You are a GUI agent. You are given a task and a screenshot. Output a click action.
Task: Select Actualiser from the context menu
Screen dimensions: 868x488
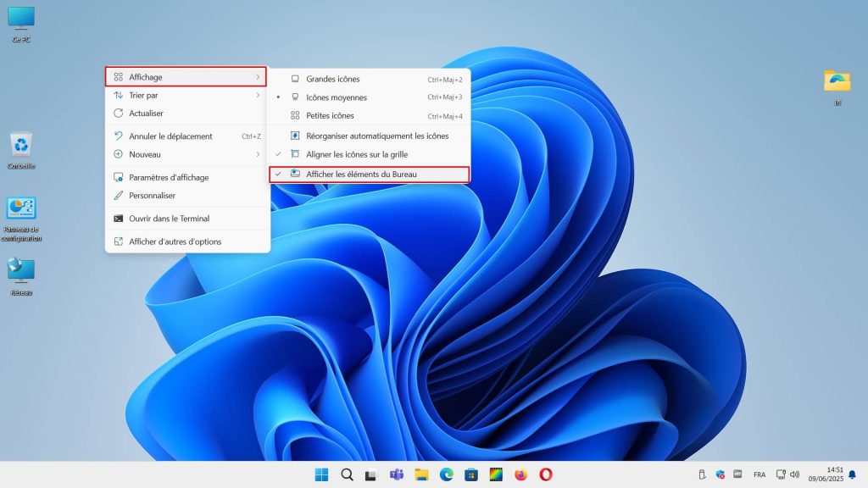click(x=146, y=113)
